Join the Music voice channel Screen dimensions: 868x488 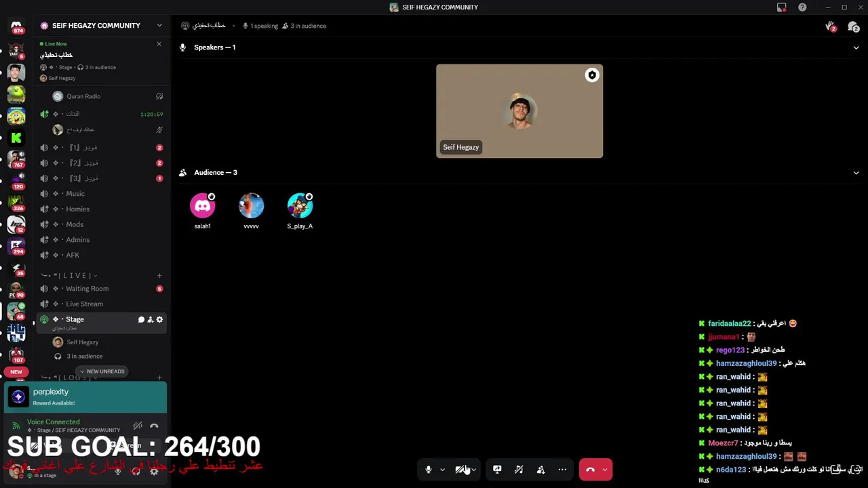click(x=102, y=194)
